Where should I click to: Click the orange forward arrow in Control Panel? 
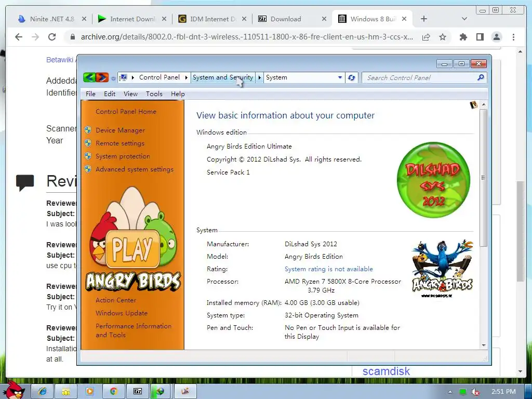(x=102, y=77)
